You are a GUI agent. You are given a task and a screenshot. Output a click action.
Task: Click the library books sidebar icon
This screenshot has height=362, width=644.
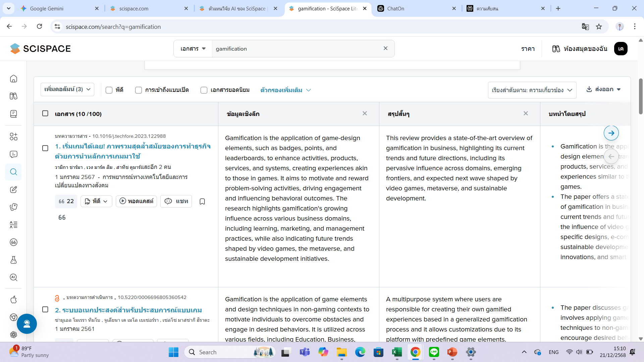pyautogui.click(x=13, y=96)
